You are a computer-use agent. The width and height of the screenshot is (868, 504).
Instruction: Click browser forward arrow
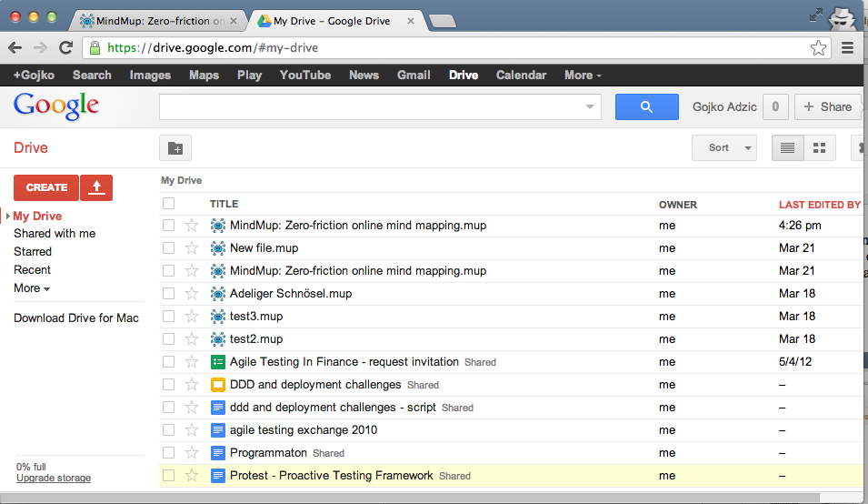(40, 47)
